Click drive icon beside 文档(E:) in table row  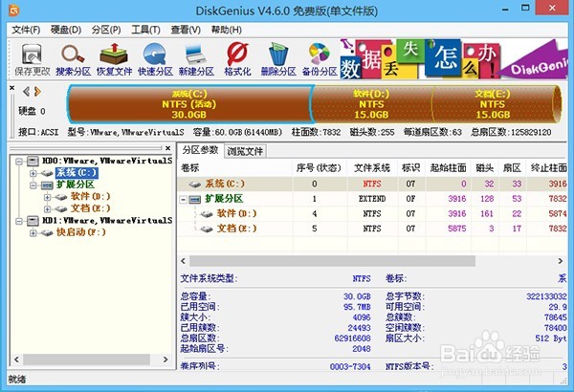tap(207, 229)
